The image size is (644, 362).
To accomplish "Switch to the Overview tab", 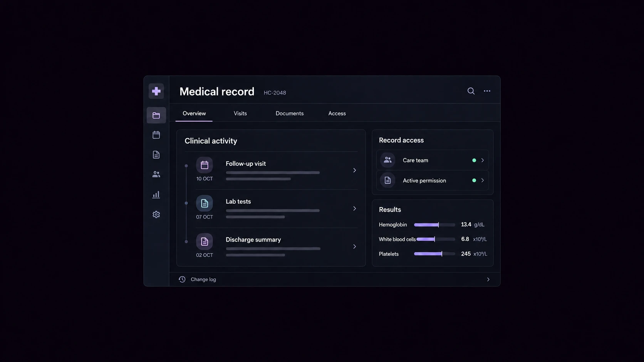I will pyautogui.click(x=194, y=113).
